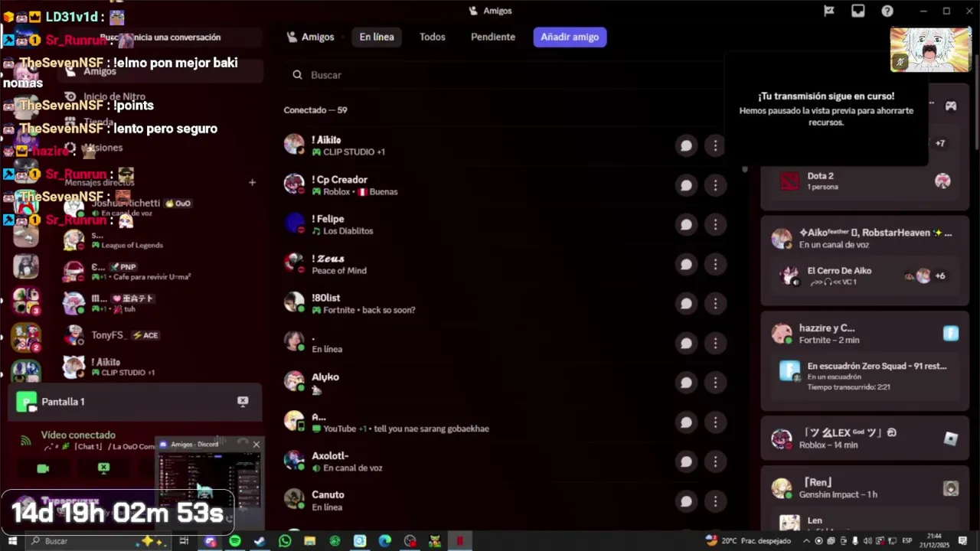This screenshot has width=980, height=551.
Task: Create a new direct message with plus icon
Action: (x=252, y=183)
